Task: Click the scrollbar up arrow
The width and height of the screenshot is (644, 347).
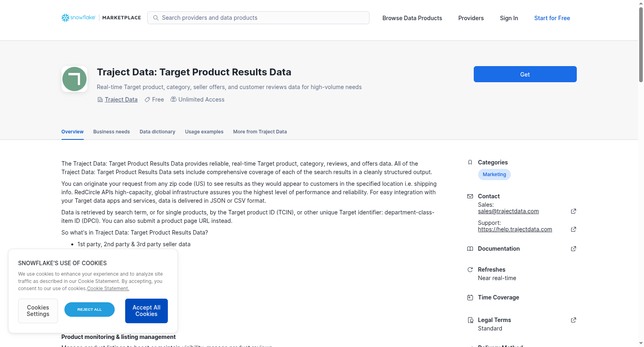Action: click(641, 3)
